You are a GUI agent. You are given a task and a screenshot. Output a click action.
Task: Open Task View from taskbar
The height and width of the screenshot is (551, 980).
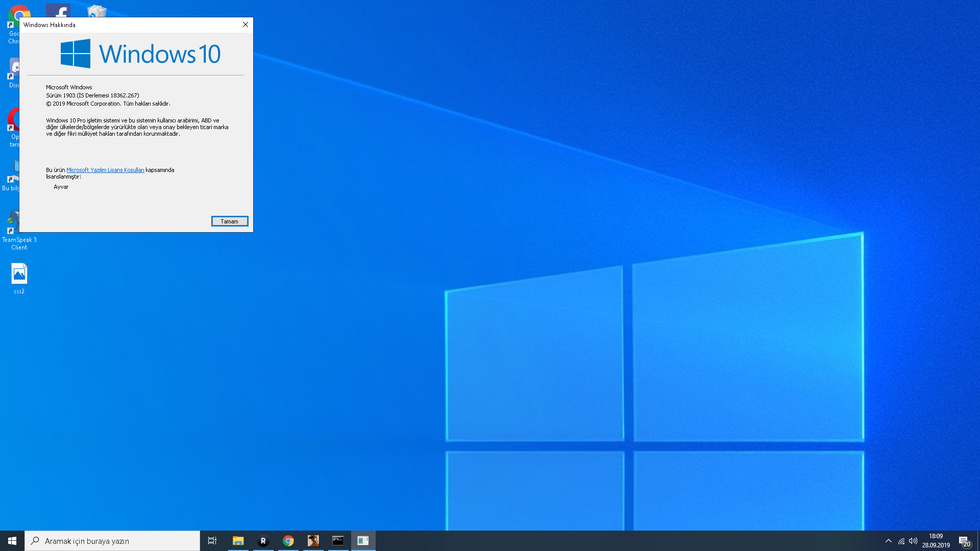tap(212, 541)
